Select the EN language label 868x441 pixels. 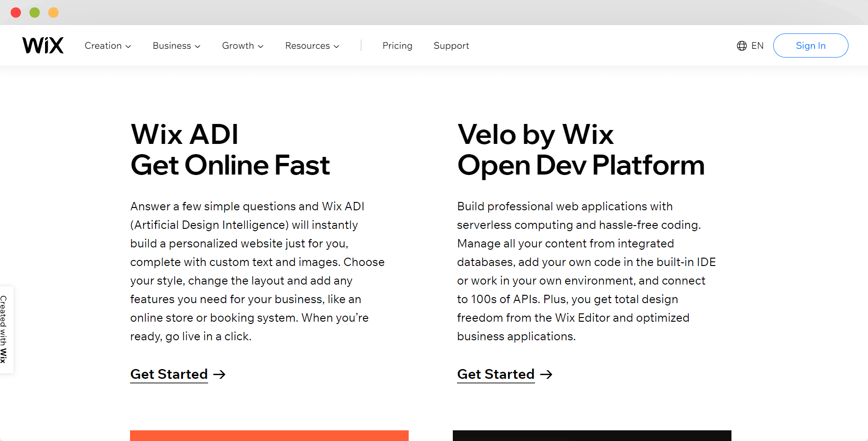(x=757, y=45)
